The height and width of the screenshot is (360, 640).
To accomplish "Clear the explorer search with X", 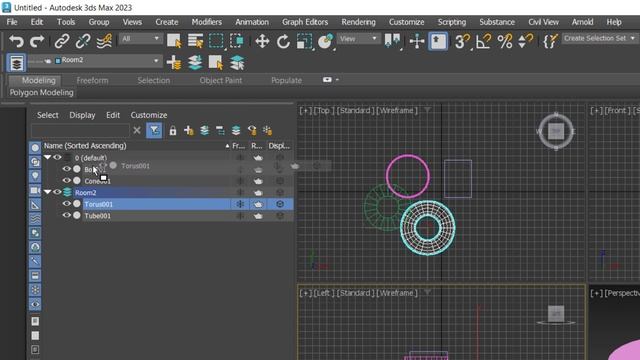I will (x=137, y=131).
